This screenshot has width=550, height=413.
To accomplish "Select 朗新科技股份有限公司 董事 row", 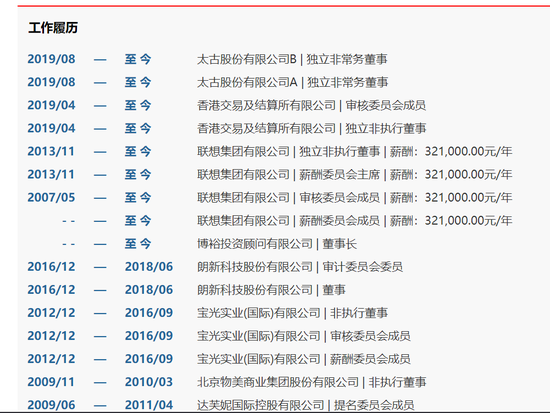I will click(271, 290).
